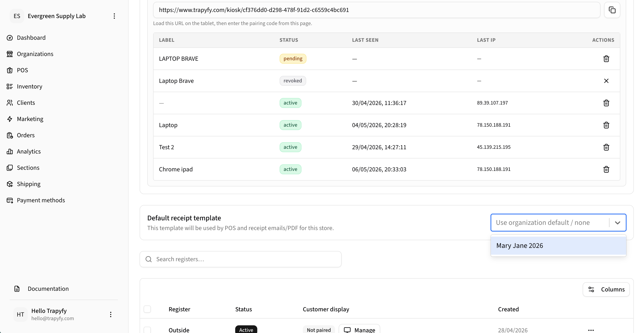
Task: Open Evergreen Supply Lab options menu
Action: 114,16
